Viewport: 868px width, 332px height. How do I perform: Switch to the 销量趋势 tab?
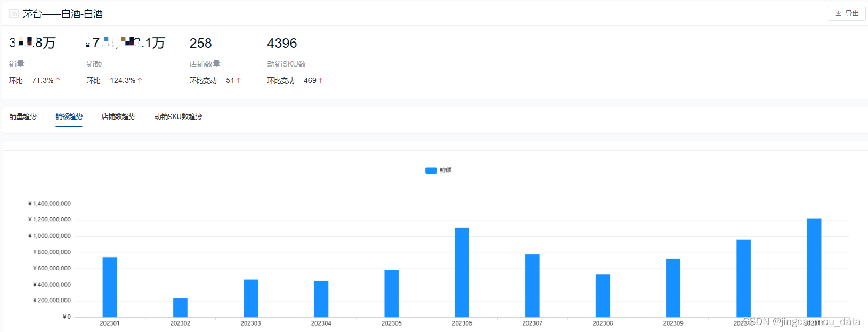[x=23, y=117]
